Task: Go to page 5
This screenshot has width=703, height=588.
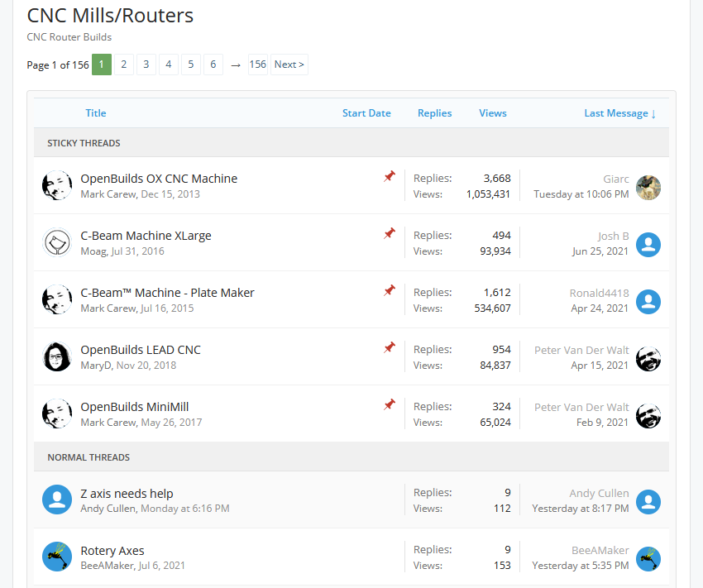Action: [191, 65]
